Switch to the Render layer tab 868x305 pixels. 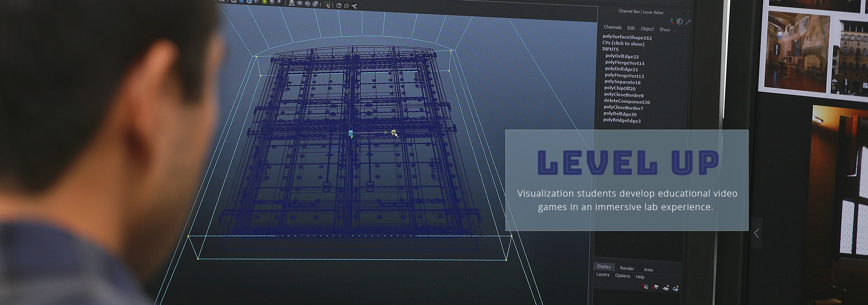[x=627, y=268]
